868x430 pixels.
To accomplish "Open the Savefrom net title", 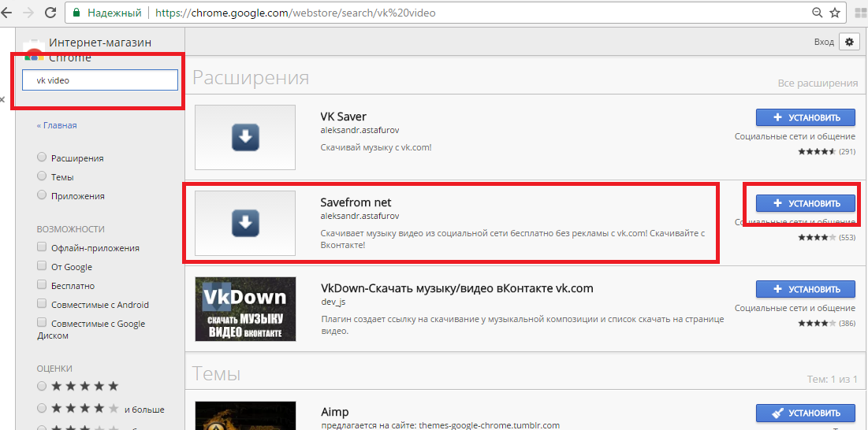I will 356,202.
